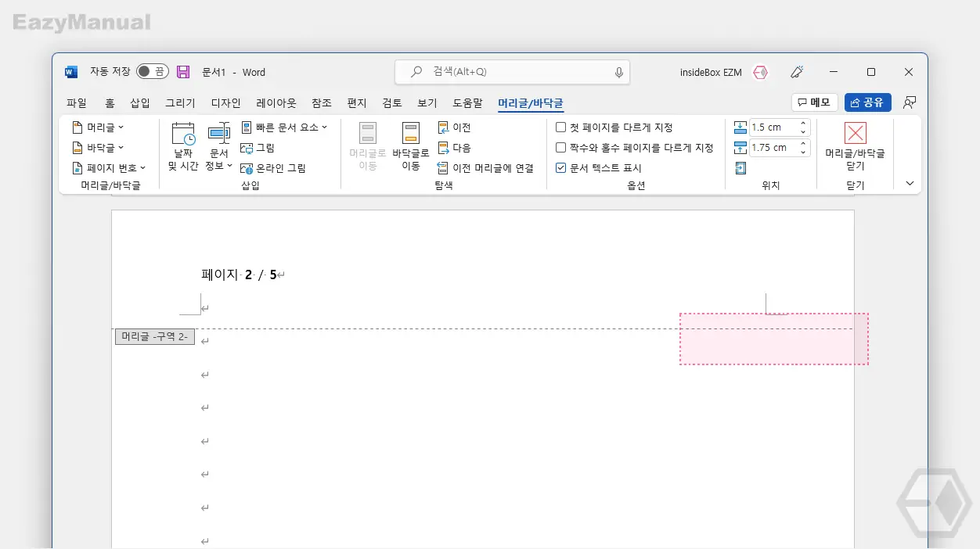Click the empty header line below 페이지 2 / 5
This screenshot has height=549, width=980.
click(x=205, y=309)
